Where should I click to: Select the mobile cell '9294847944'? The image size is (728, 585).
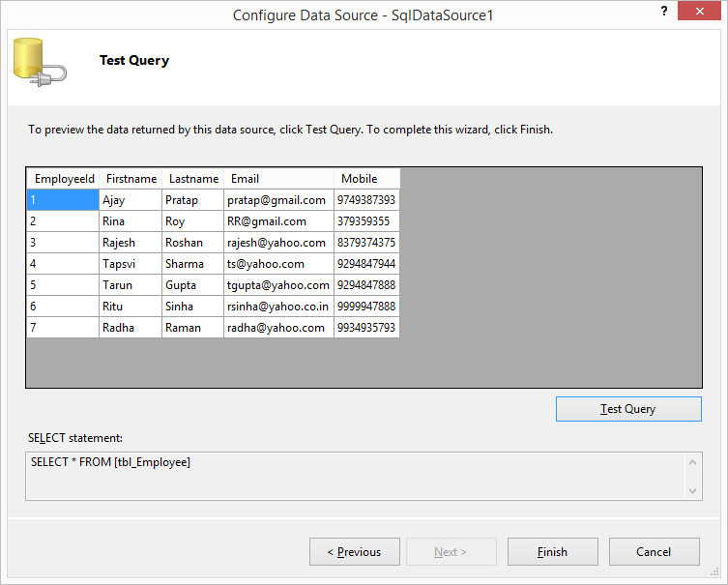[x=366, y=264]
